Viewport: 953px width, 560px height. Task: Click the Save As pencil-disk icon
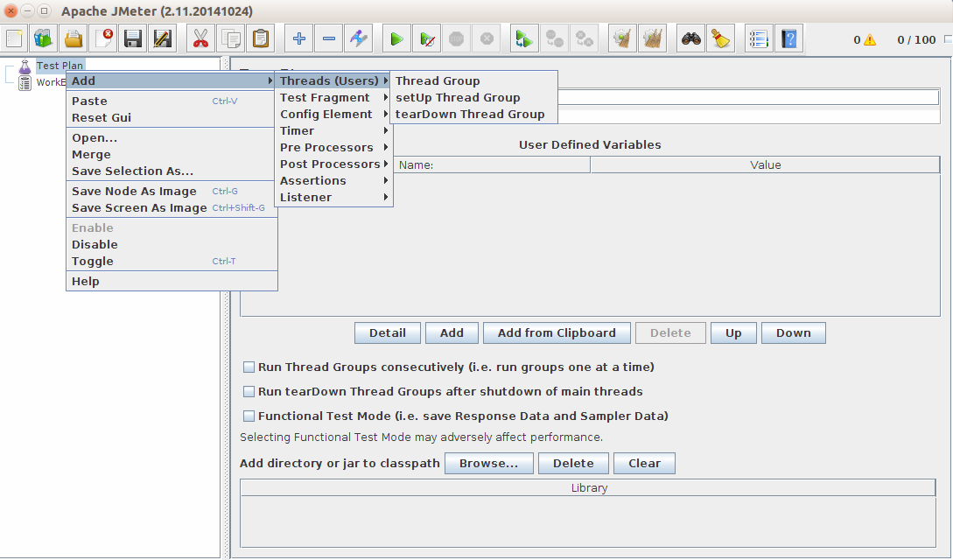pos(163,38)
